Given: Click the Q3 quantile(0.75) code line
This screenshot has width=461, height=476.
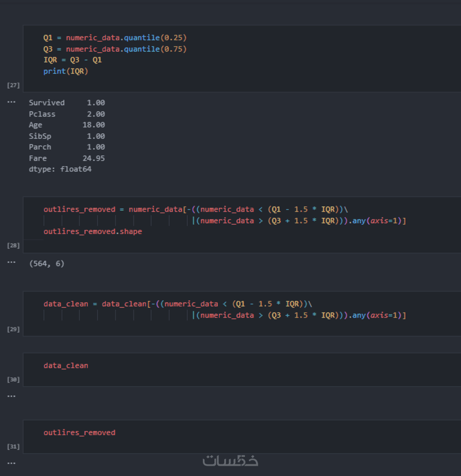Looking at the screenshot, I should pyautogui.click(x=115, y=49).
